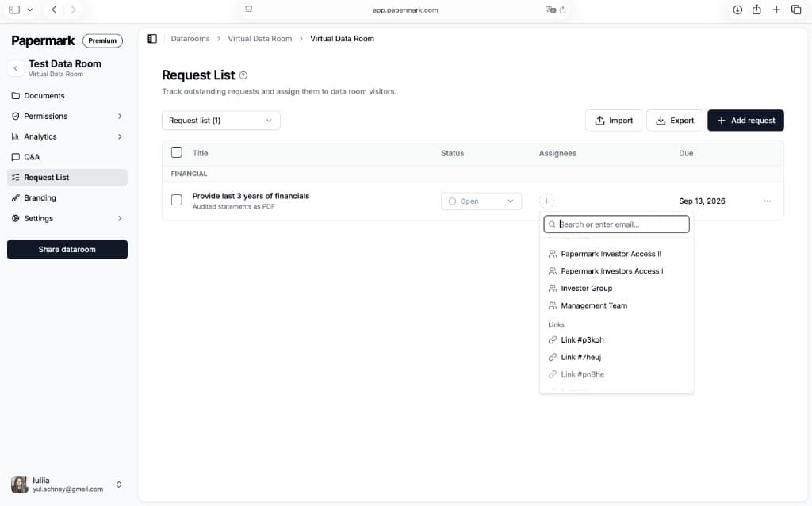Screen dimensions: 812x506
Task: Click the Search or enter email field
Action: click(x=616, y=224)
